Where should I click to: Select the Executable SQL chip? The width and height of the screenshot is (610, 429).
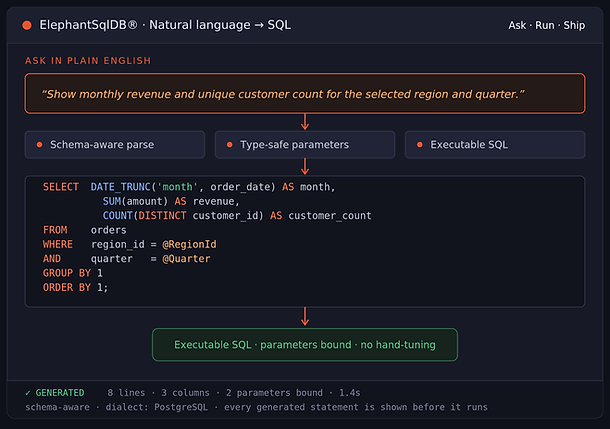(495, 145)
